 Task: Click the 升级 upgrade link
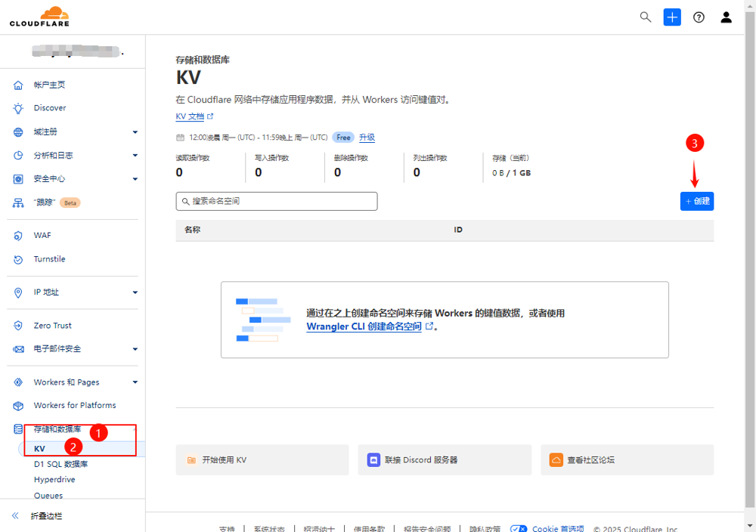coord(367,138)
